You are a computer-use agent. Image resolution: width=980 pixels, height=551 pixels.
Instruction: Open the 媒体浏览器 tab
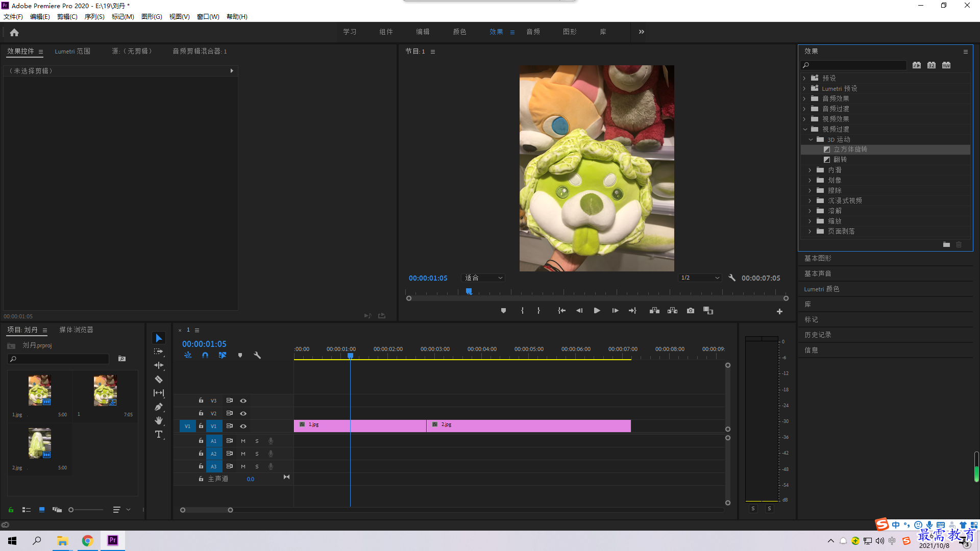[x=77, y=330]
